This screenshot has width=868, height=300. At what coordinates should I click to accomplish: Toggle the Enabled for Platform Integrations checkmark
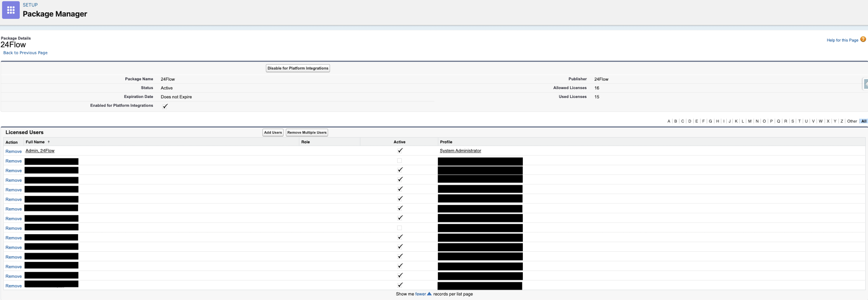click(x=165, y=106)
